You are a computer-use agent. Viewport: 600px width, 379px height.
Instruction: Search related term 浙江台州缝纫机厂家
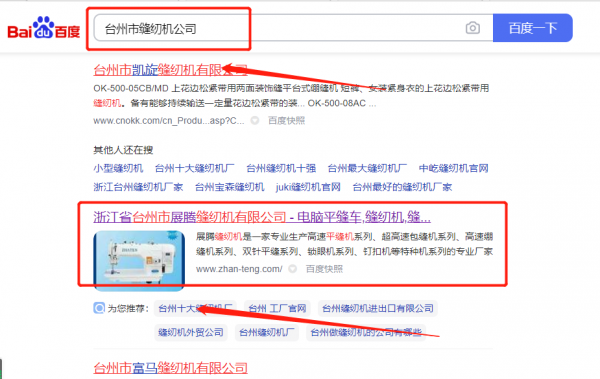pos(138,187)
